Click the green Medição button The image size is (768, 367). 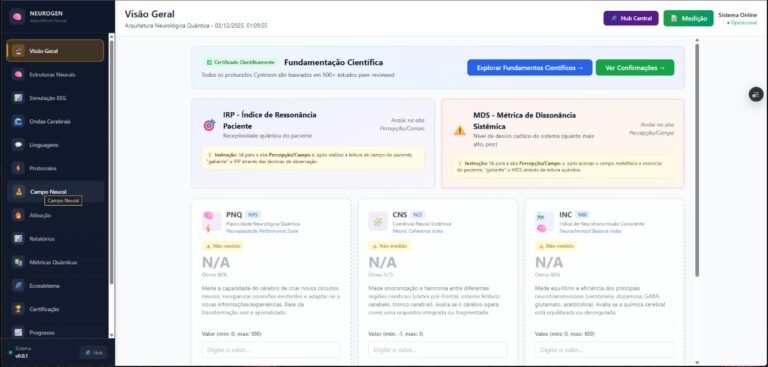(x=688, y=18)
